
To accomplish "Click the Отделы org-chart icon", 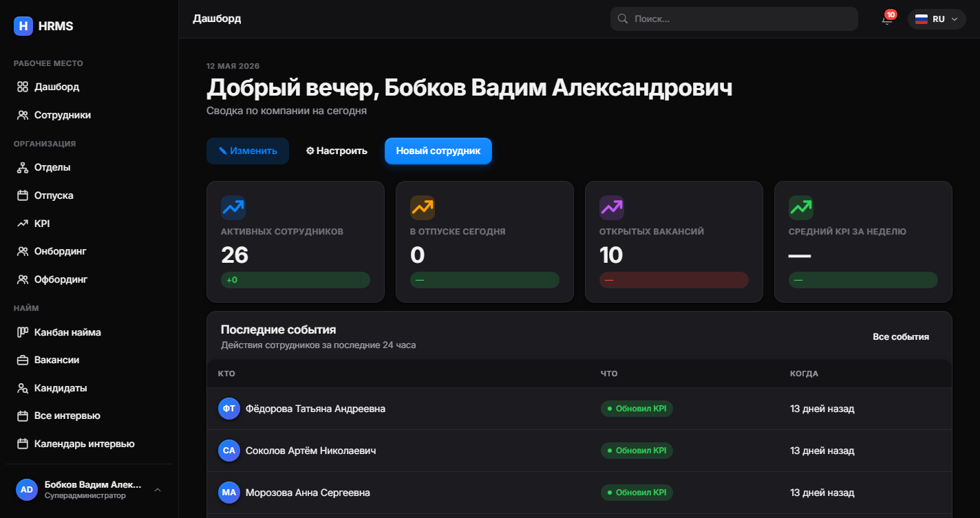I will (23, 168).
